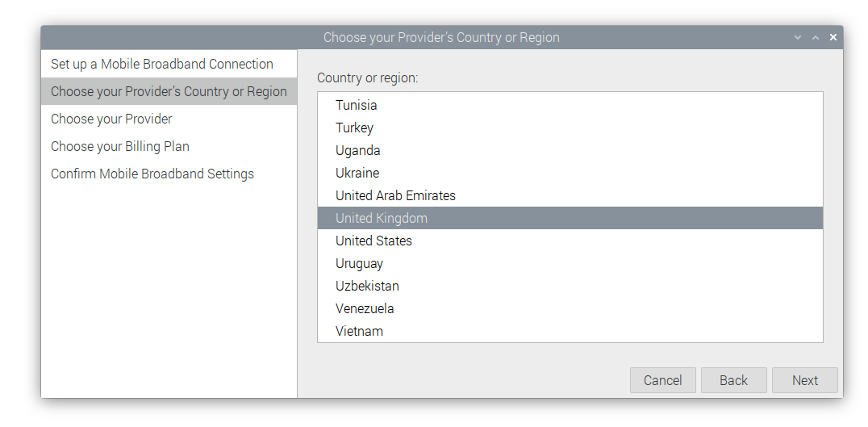
Task: Select Tunisia from the country list
Action: coord(357,105)
